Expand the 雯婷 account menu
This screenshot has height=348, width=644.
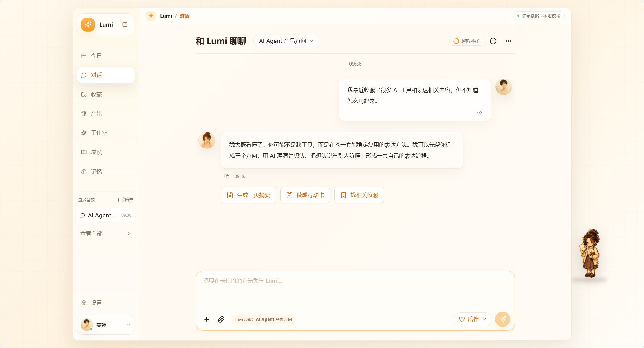[106, 325]
